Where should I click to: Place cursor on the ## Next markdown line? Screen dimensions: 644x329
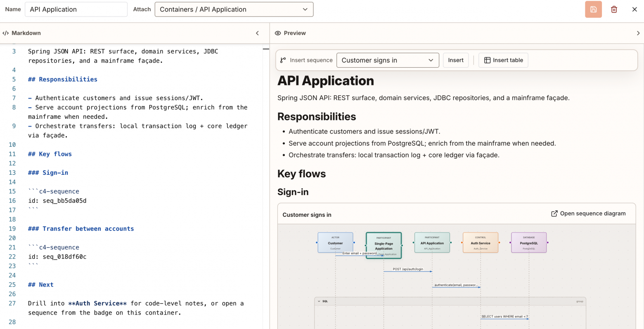(41, 285)
